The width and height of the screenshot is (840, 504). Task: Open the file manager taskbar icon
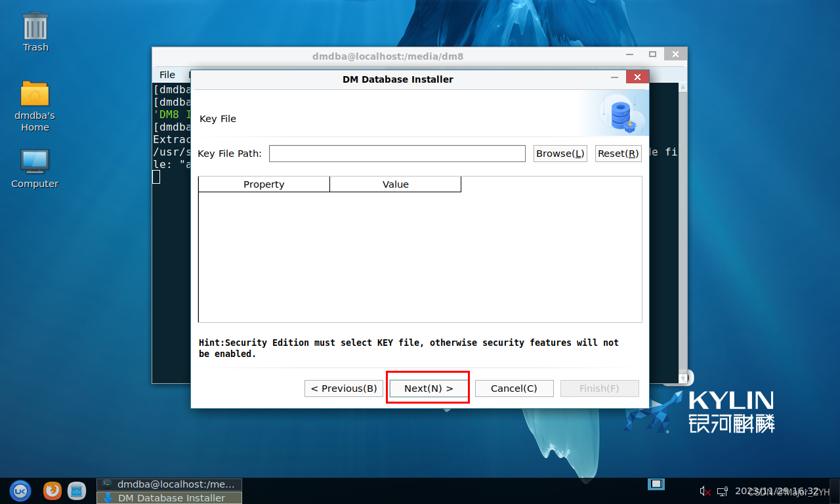77,490
